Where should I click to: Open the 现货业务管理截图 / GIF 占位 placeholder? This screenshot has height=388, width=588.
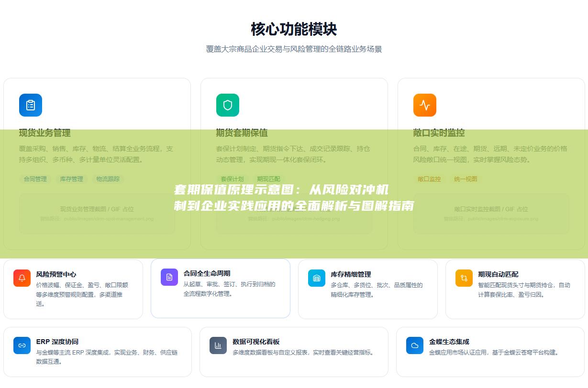click(97, 214)
